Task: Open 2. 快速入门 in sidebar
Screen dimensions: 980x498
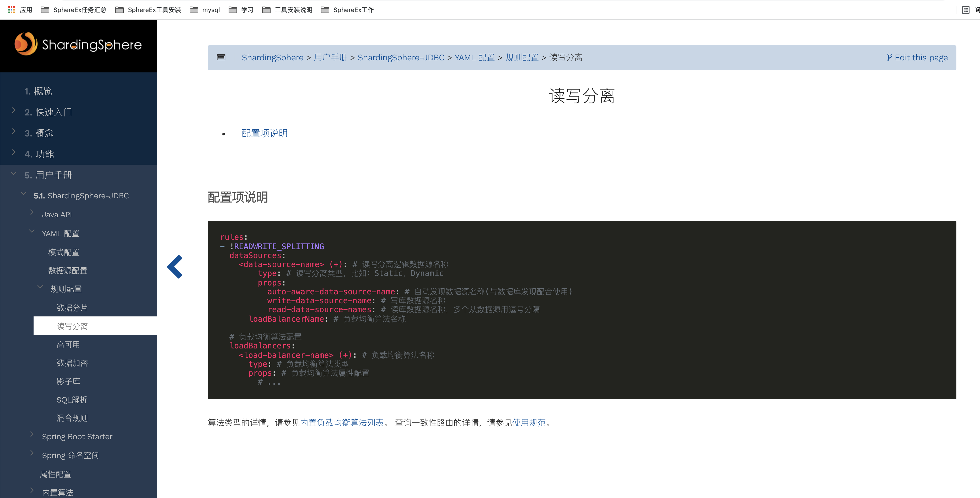Action: (48, 112)
